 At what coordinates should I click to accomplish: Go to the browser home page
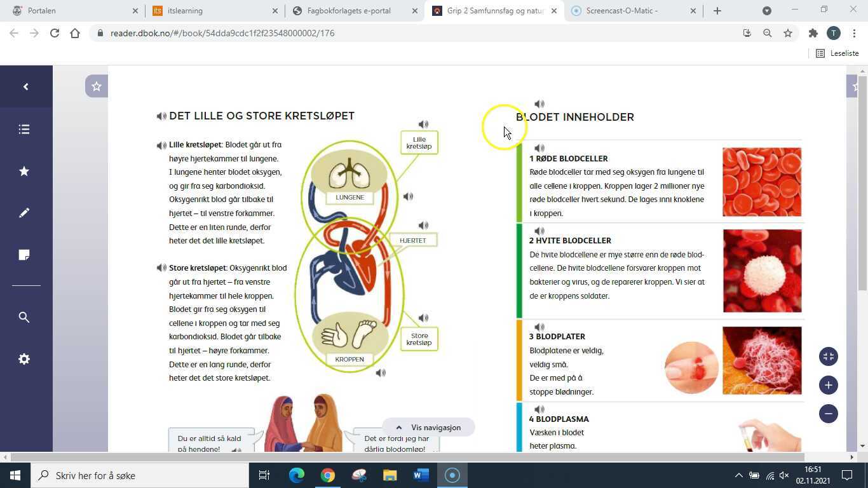click(75, 33)
